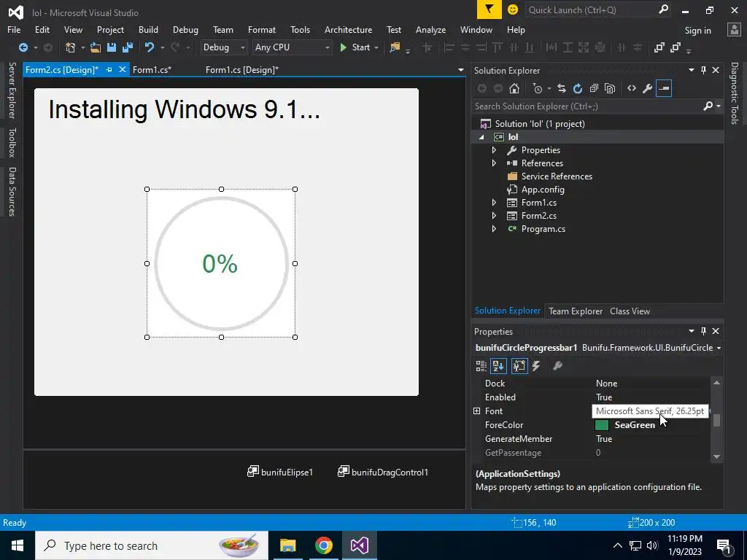Toggle auto-hide pin of Properties panel
This screenshot has width=747, height=560.
click(x=704, y=331)
